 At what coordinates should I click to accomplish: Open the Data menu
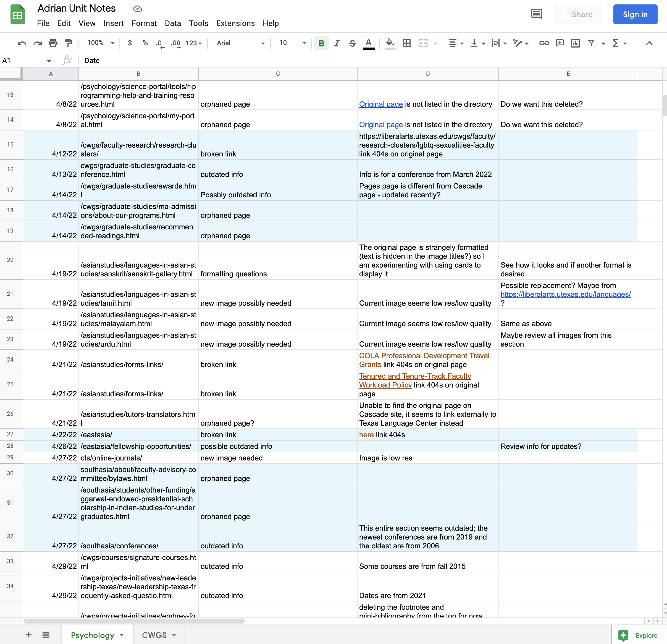click(x=173, y=23)
